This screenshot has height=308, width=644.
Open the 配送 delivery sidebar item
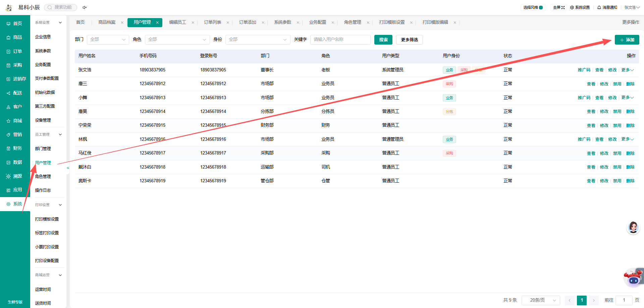pos(15,93)
